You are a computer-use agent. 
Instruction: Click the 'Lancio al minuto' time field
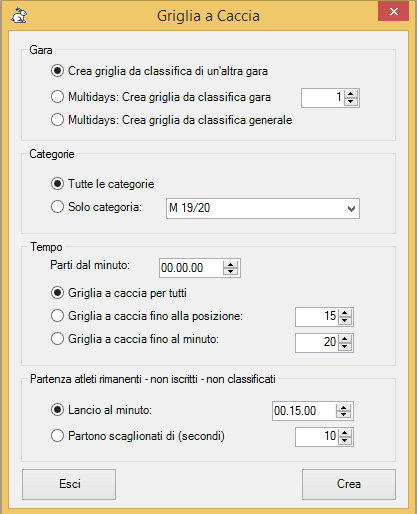pyautogui.click(x=304, y=411)
